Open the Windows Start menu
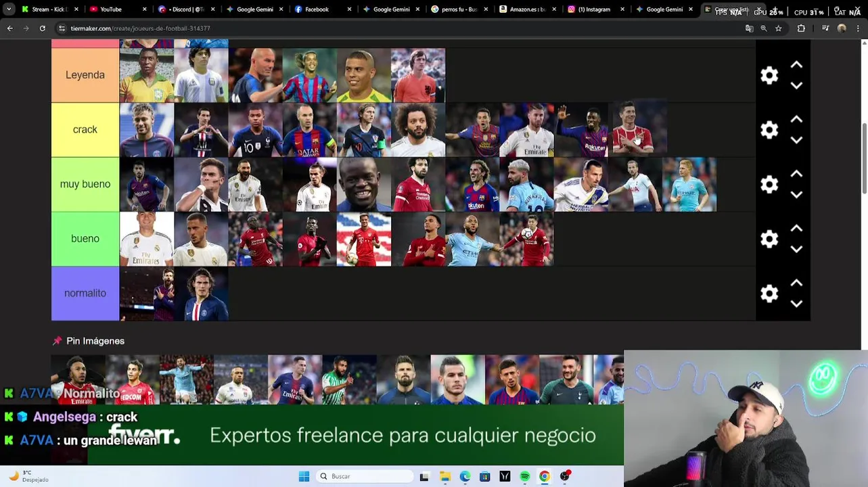 304,476
